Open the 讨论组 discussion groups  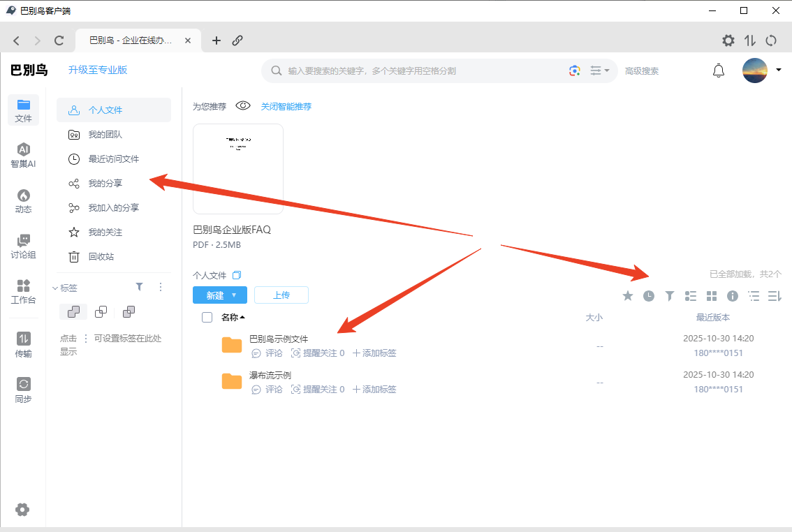[x=23, y=246]
